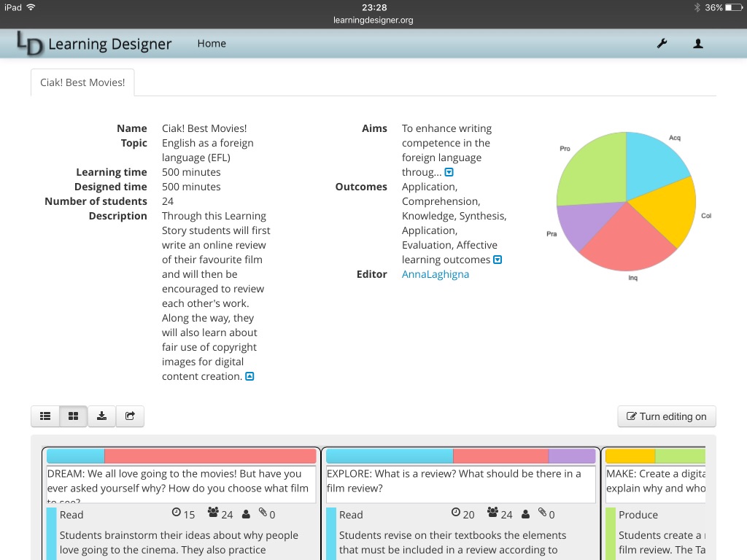Select the Ciak! Best Movies! tab
The width and height of the screenshot is (747, 560).
(x=82, y=82)
